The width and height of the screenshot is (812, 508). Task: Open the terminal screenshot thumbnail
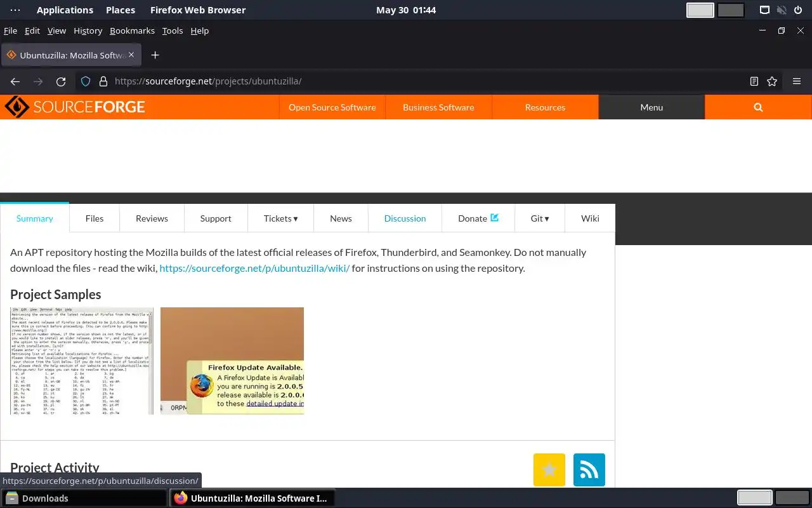click(x=82, y=361)
